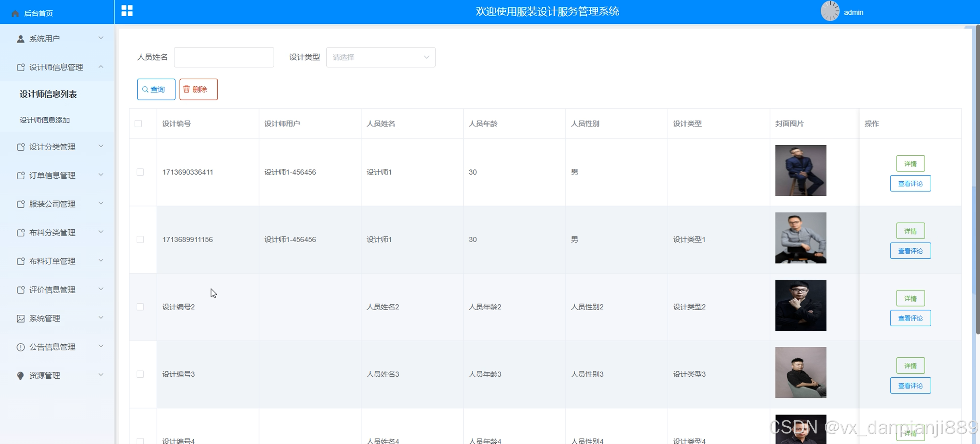Select the checkbox for 设计编号2 row
This screenshot has height=444, width=980.
[x=140, y=307]
